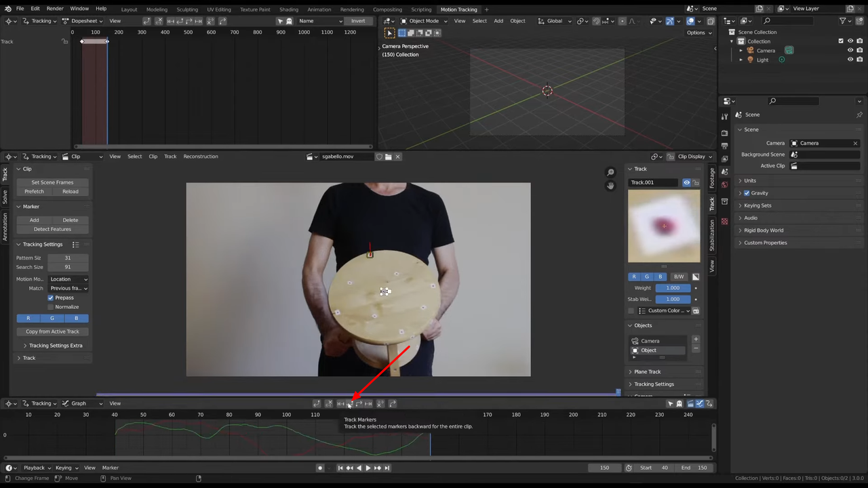Switch to the Motion Tracking workspace tab
The width and height of the screenshot is (868, 488).
pyautogui.click(x=459, y=8)
